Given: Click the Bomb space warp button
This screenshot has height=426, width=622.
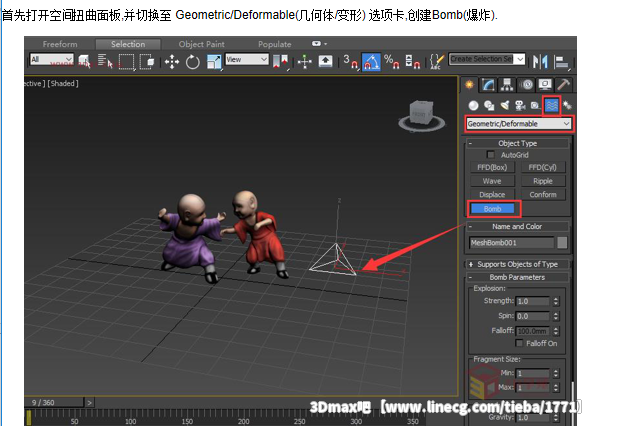Looking at the screenshot, I should coord(492,209).
